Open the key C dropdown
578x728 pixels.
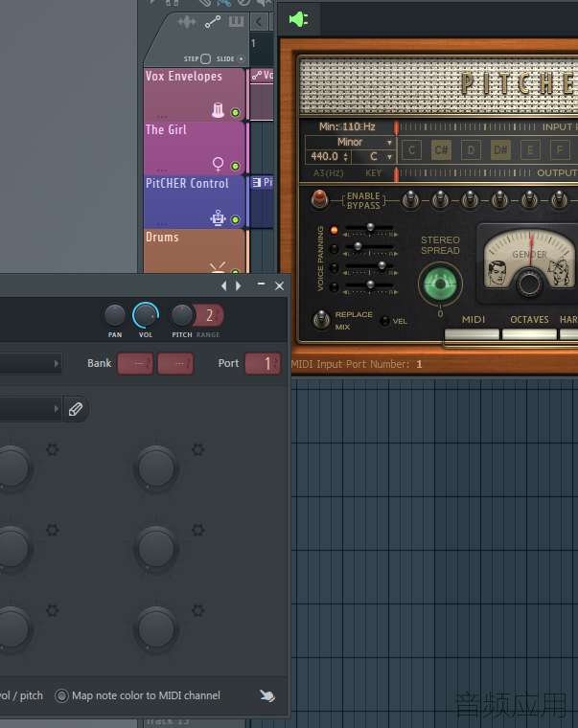[x=374, y=156]
